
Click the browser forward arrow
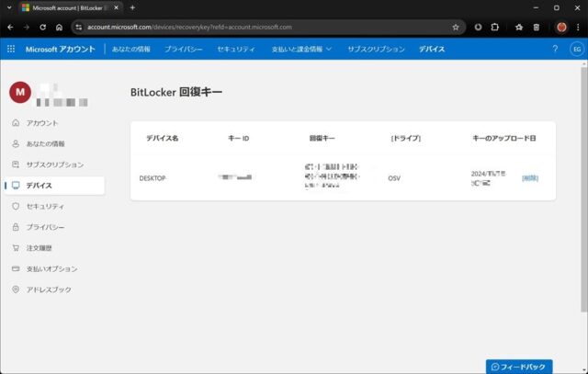pos(27,27)
